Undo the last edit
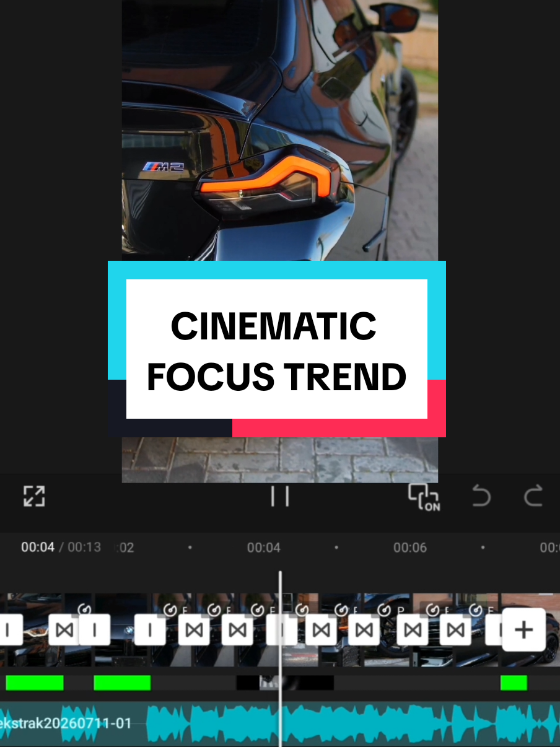This screenshot has width=560, height=747. click(481, 496)
